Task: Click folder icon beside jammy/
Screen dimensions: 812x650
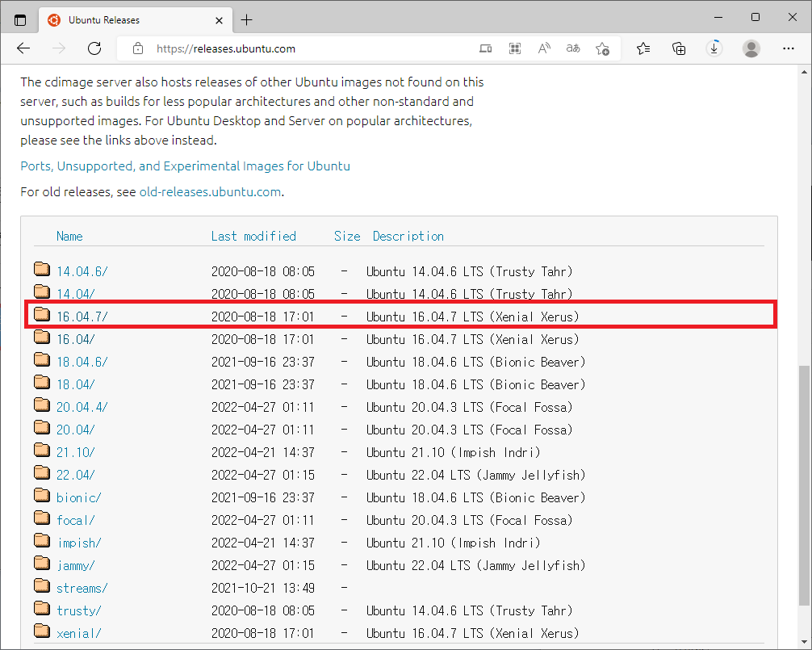Action: click(x=42, y=563)
